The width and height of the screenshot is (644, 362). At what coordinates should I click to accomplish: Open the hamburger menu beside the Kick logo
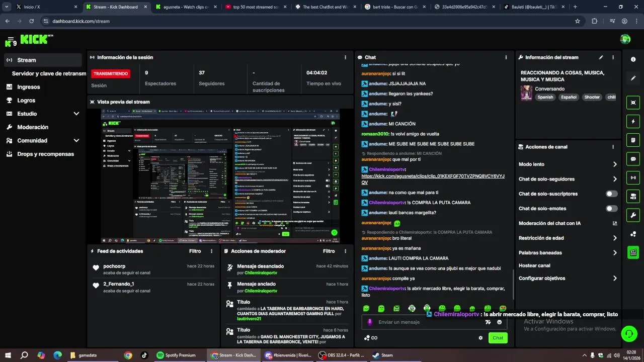(x=10, y=39)
